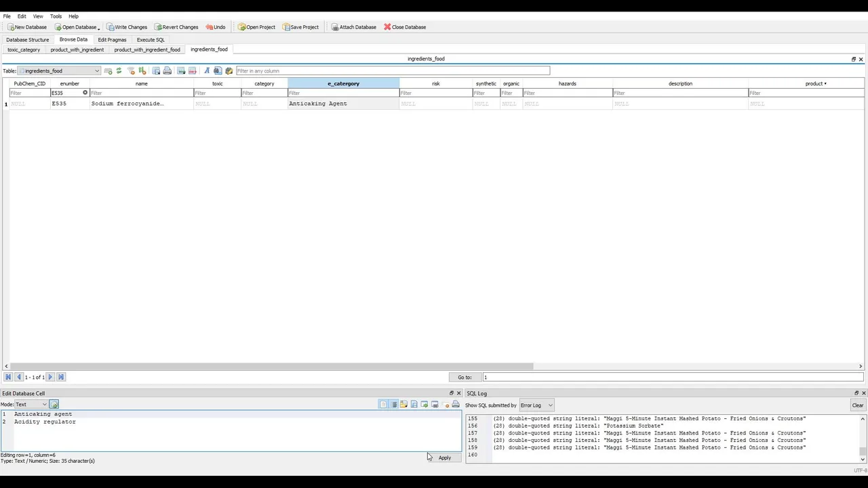
Task: Go to next record page arrow
Action: [50, 377]
